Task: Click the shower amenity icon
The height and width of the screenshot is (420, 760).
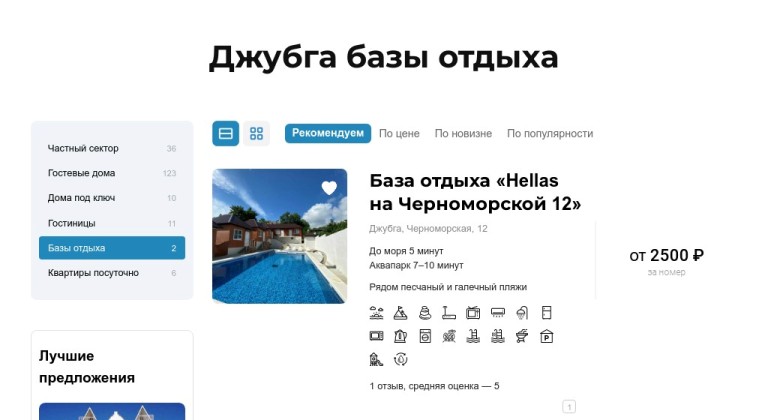Action: (x=522, y=312)
